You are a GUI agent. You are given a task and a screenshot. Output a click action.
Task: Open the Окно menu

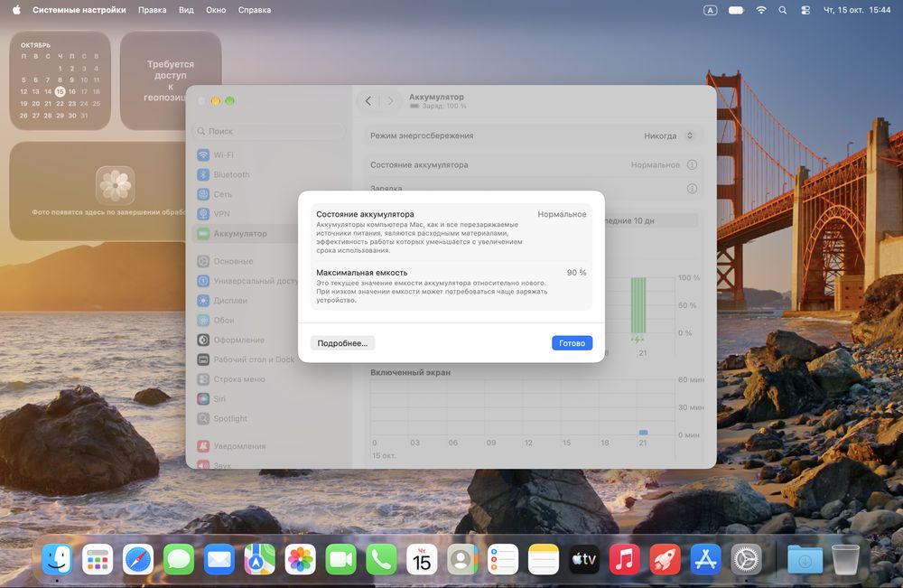216,10
